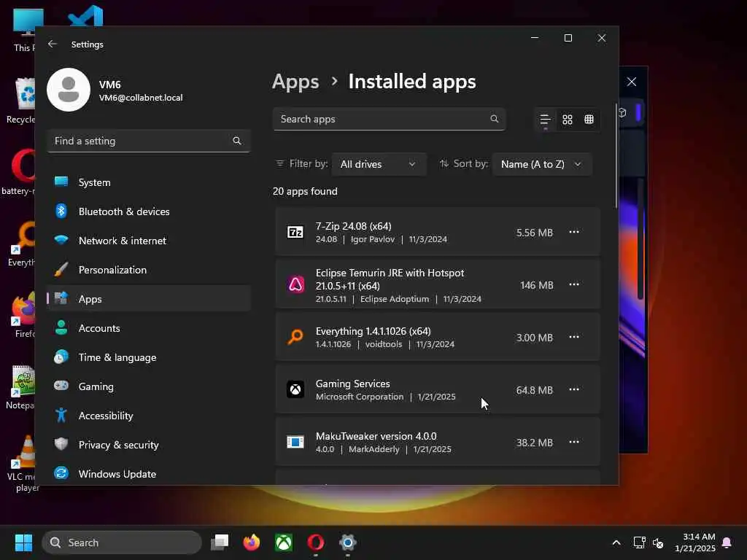Switch to table view layout
Image resolution: width=747 pixels, height=560 pixels.
pos(589,120)
